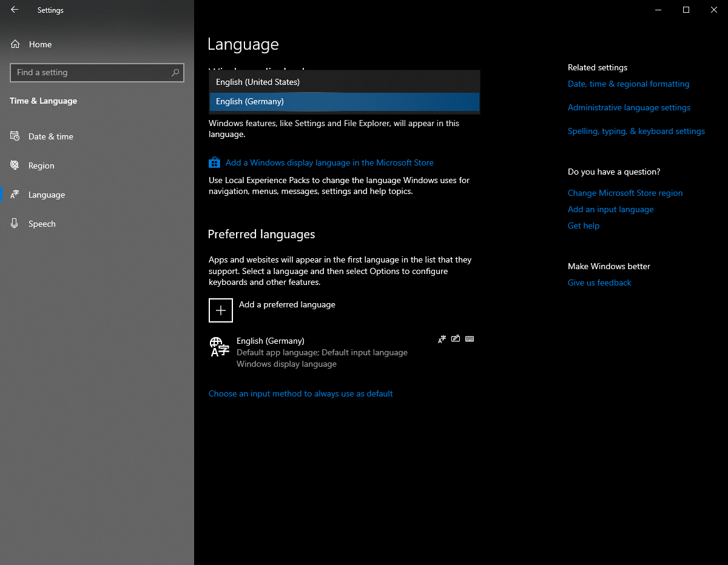Maximize the Settings window
The image size is (728, 565).
click(x=686, y=10)
